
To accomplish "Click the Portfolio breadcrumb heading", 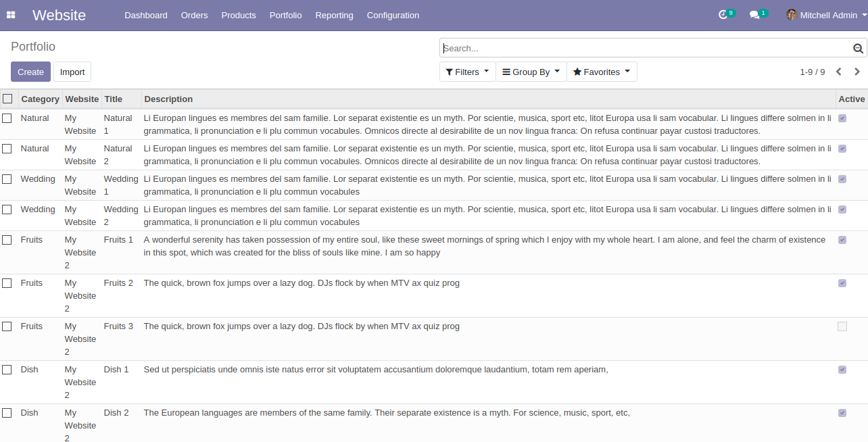I will pos(33,47).
